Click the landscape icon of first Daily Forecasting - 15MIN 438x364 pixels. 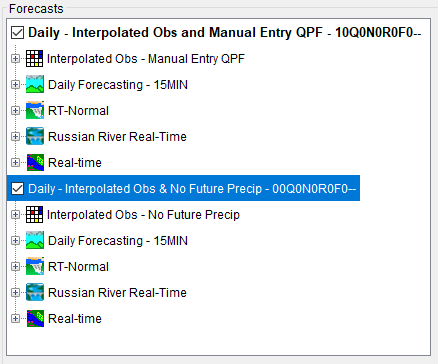(35, 84)
